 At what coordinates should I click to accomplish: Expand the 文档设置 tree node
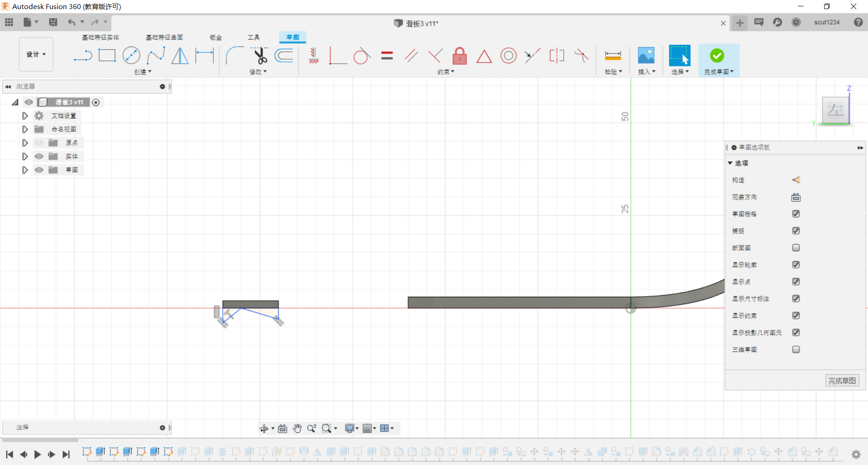pos(25,116)
